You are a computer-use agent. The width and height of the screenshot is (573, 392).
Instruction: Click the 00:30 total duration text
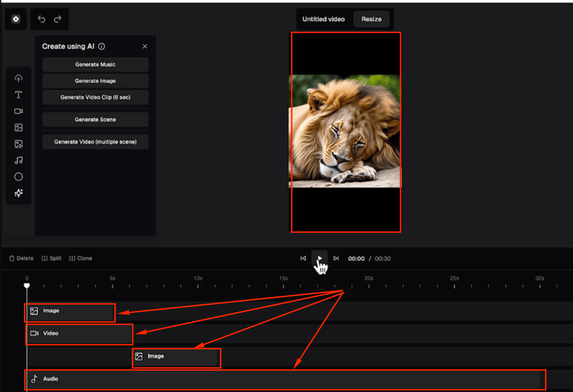tap(383, 259)
